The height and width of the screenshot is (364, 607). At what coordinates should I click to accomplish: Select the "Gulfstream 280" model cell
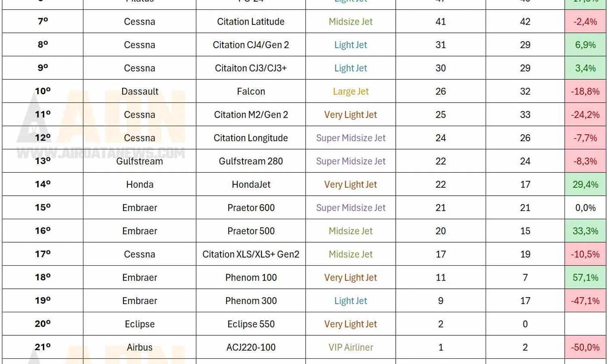click(251, 161)
